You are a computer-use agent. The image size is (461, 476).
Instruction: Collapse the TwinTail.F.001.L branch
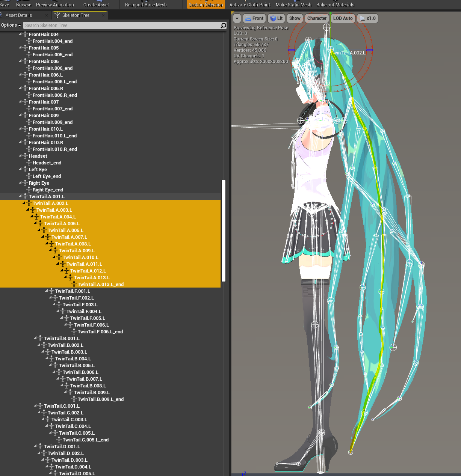[47, 291]
